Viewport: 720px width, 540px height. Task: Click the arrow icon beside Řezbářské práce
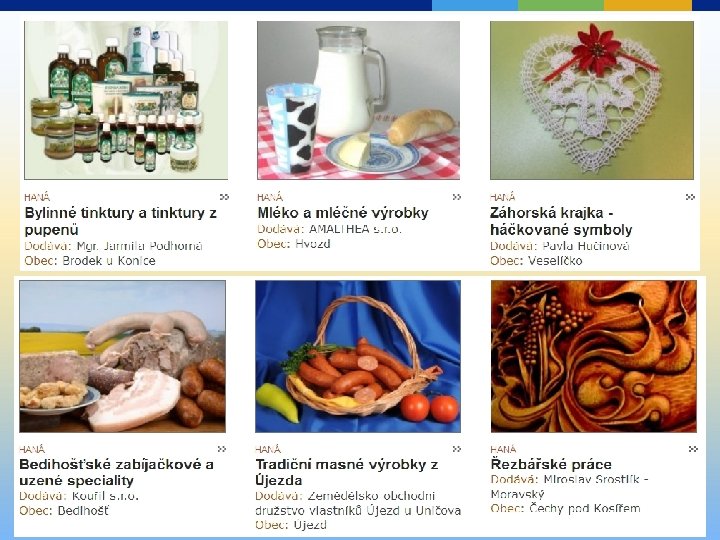(693, 449)
